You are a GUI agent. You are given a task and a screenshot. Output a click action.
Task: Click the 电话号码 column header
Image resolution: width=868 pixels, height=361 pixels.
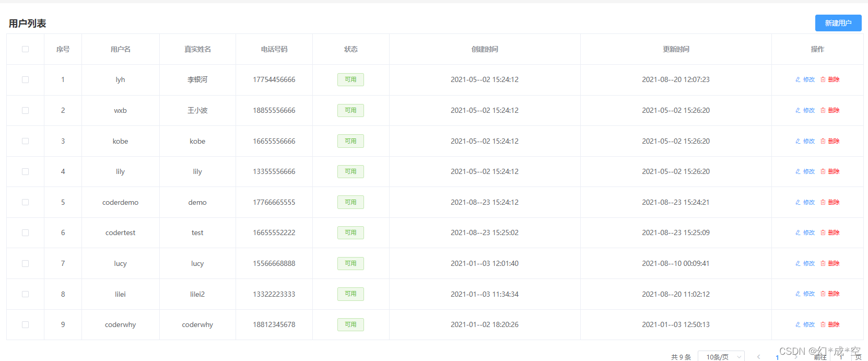point(274,49)
